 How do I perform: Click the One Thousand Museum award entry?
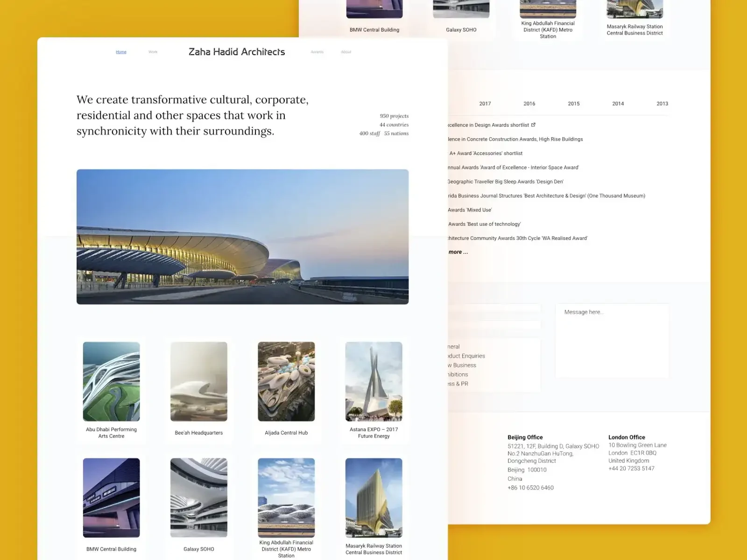pos(546,196)
